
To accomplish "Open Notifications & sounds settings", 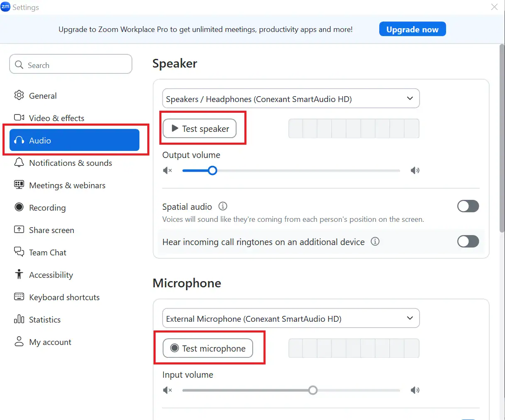I will (x=70, y=163).
